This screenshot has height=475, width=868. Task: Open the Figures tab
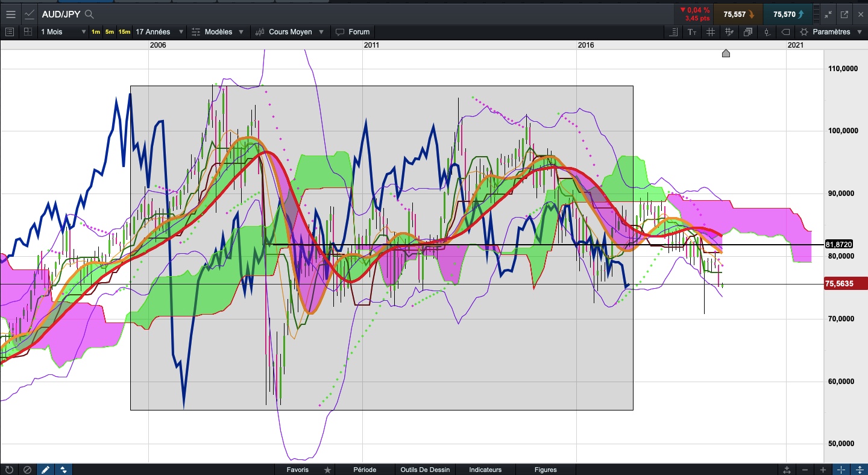tap(546, 470)
